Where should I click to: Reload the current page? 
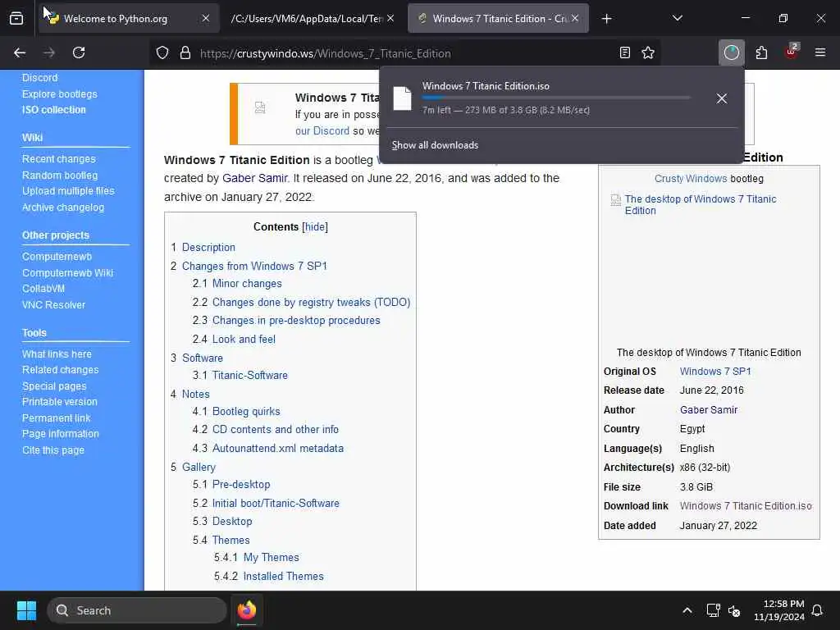point(79,52)
